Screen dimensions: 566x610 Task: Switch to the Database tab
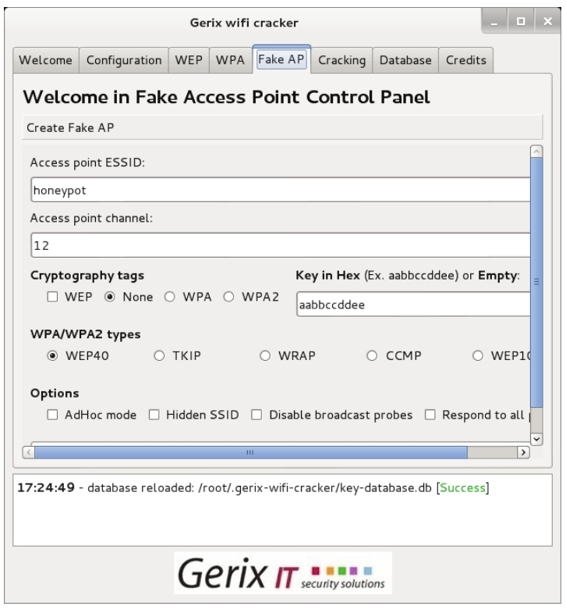(x=405, y=60)
